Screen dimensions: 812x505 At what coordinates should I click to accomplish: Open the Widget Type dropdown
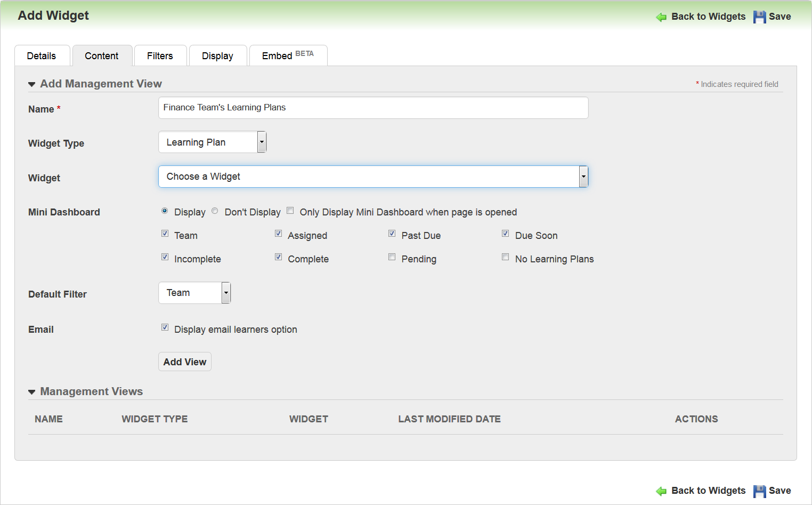(262, 142)
